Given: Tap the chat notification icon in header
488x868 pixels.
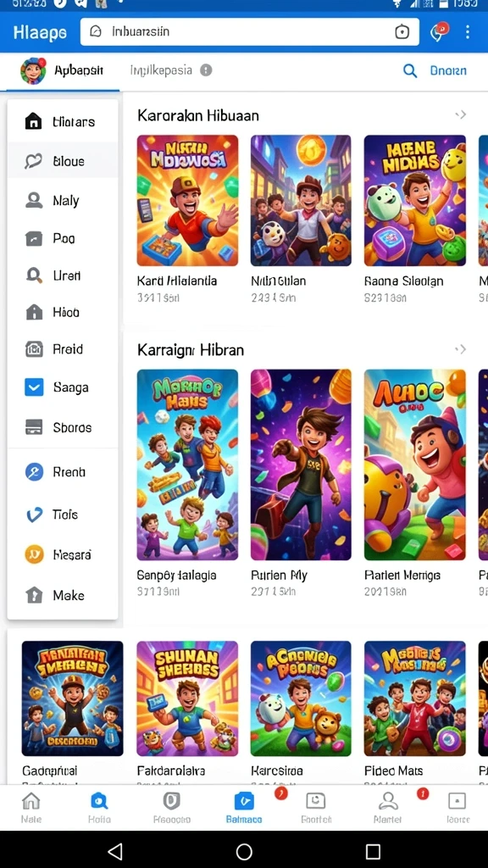Looking at the screenshot, I should coord(439,31).
